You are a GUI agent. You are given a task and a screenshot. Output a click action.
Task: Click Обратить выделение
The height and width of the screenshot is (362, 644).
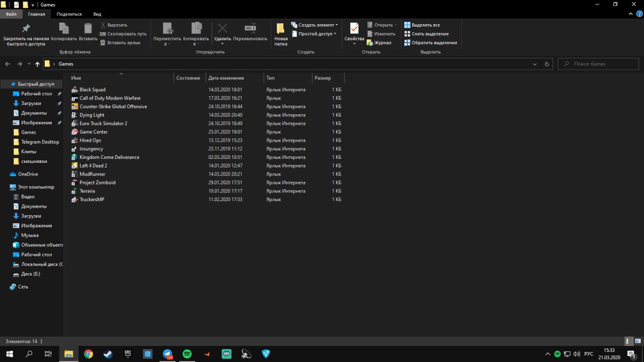(x=431, y=43)
